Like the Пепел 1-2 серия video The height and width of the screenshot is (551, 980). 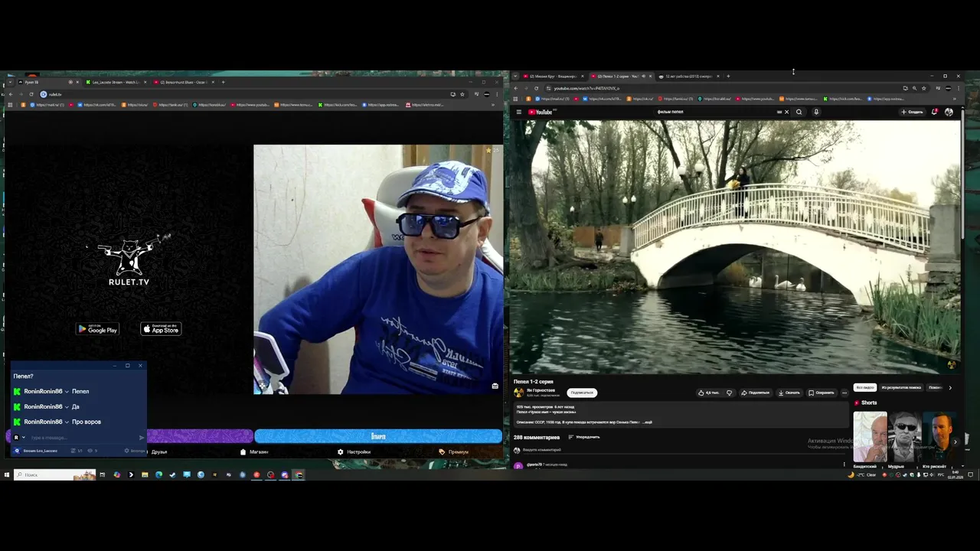click(x=708, y=393)
